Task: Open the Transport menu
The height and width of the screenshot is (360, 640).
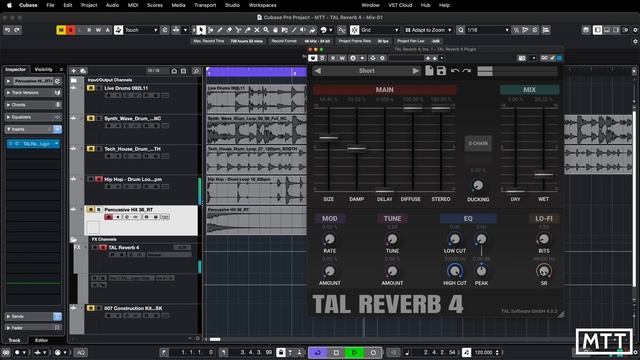Action: 205,5
